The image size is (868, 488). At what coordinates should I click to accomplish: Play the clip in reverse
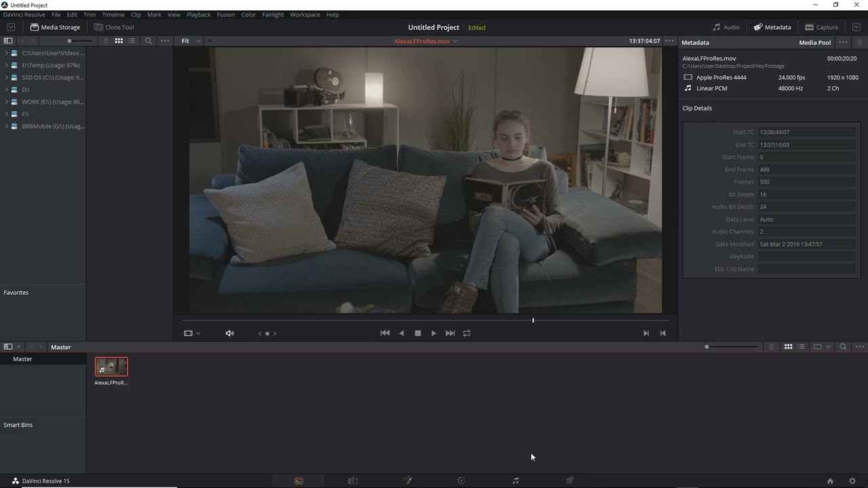coord(401,333)
